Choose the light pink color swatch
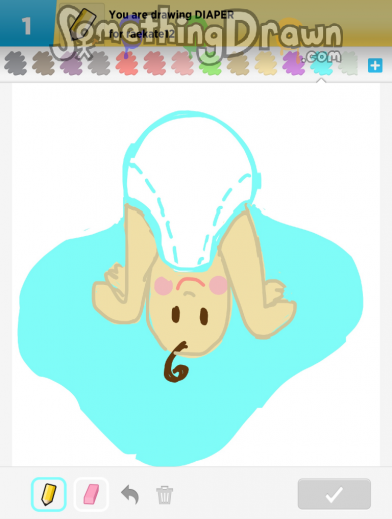This screenshot has width=392, height=519. click(182, 63)
